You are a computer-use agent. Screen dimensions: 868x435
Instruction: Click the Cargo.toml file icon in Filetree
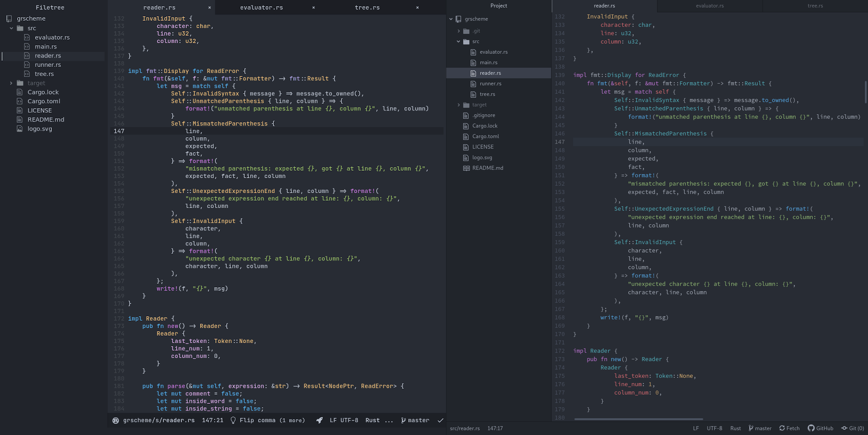[19, 101]
